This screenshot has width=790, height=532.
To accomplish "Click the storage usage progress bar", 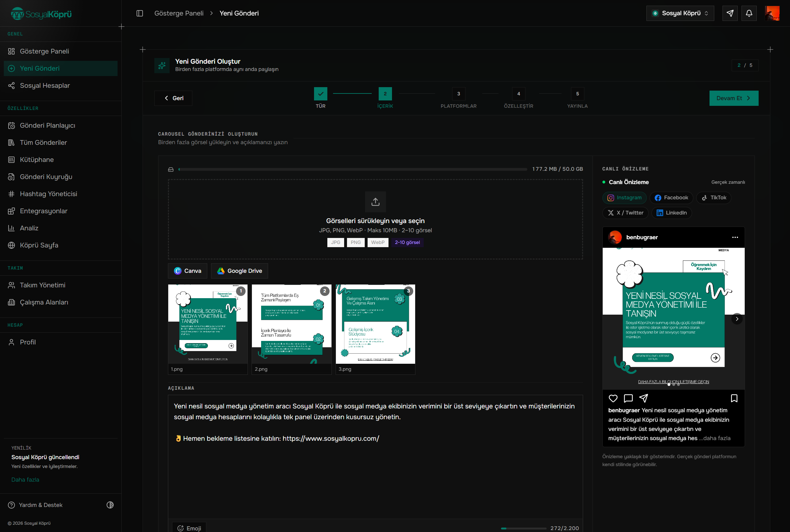I will pos(353,169).
